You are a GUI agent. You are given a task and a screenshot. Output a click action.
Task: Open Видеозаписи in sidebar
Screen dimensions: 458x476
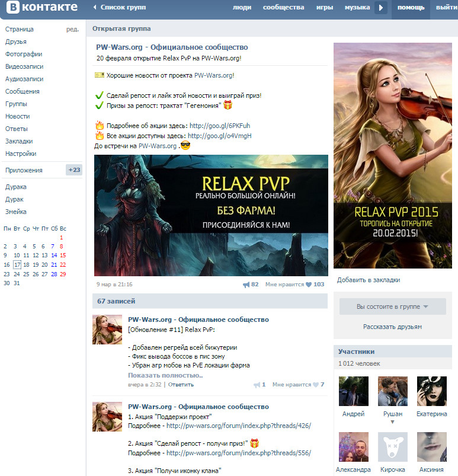(x=24, y=66)
